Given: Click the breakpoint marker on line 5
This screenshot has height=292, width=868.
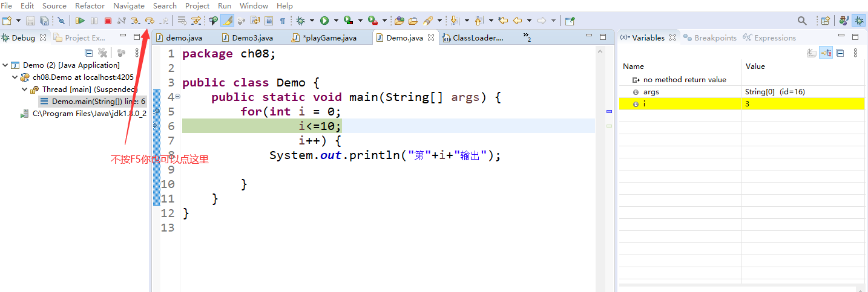Looking at the screenshot, I should pos(156,112).
